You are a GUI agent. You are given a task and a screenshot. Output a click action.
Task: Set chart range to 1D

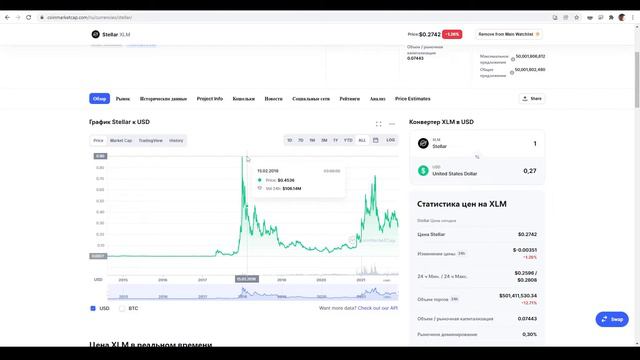click(289, 140)
